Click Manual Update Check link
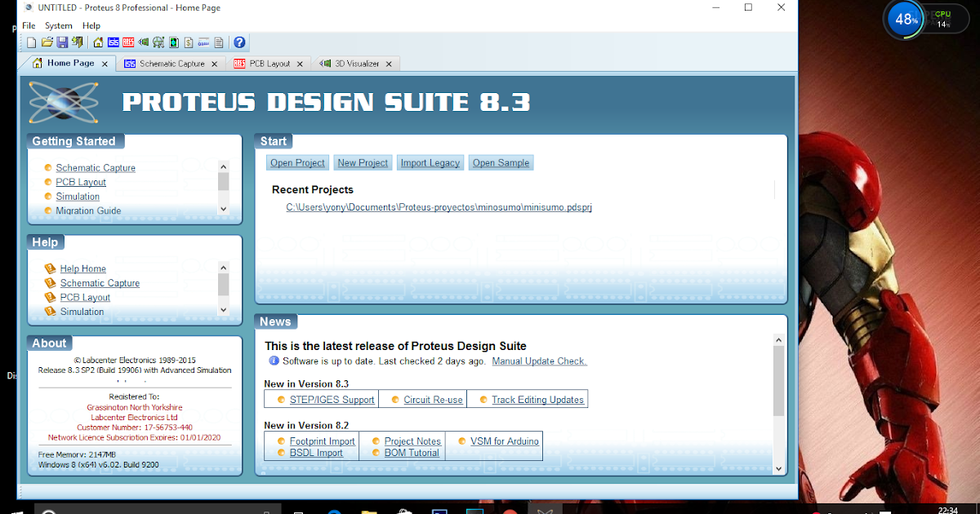The height and width of the screenshot is (514, 980). click(539, 361)
